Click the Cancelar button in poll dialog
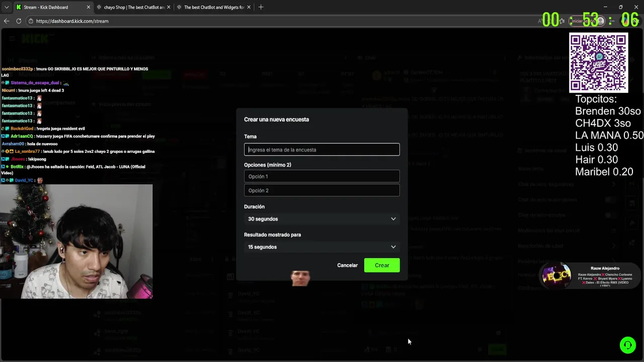 [x=347, y=265]
